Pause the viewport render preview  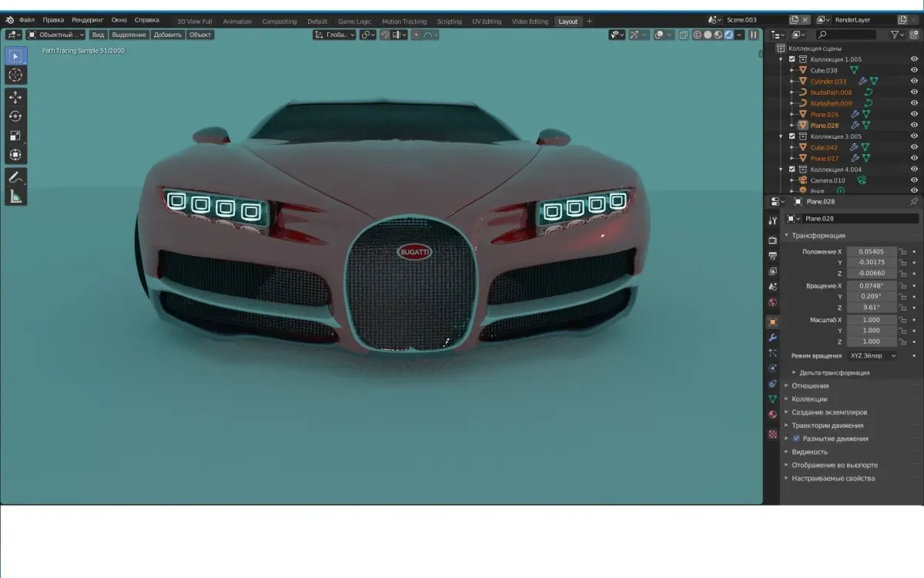[x=753, y=35]
